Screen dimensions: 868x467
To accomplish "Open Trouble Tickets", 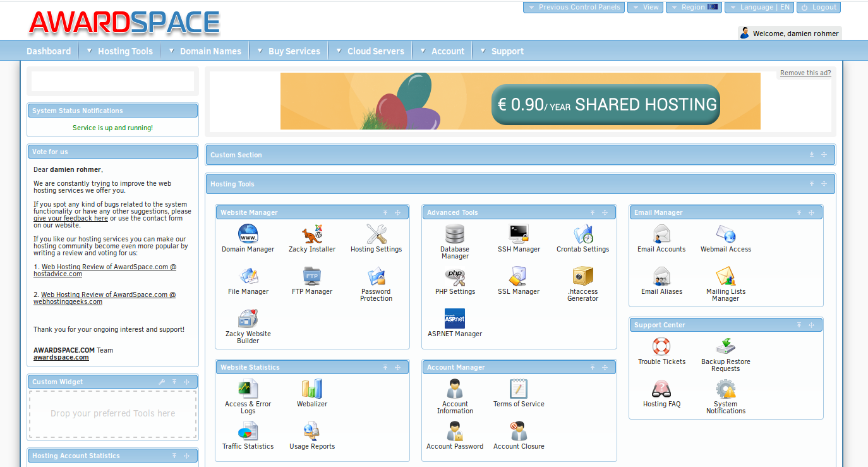I will coord(661,351).
